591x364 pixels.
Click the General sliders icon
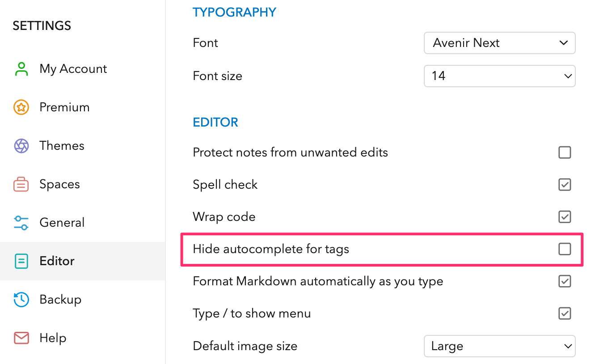tap(21, 223)
